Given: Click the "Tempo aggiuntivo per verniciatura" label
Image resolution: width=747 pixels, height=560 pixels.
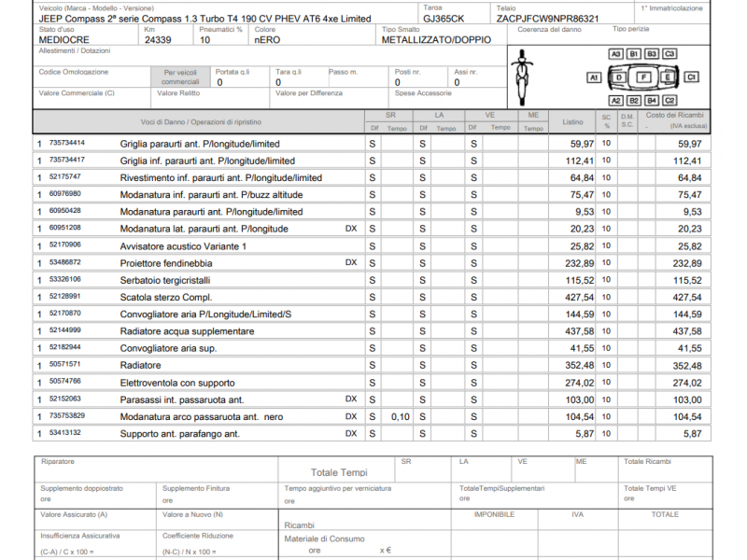Looking at the screenshot, I should (338, 488).
